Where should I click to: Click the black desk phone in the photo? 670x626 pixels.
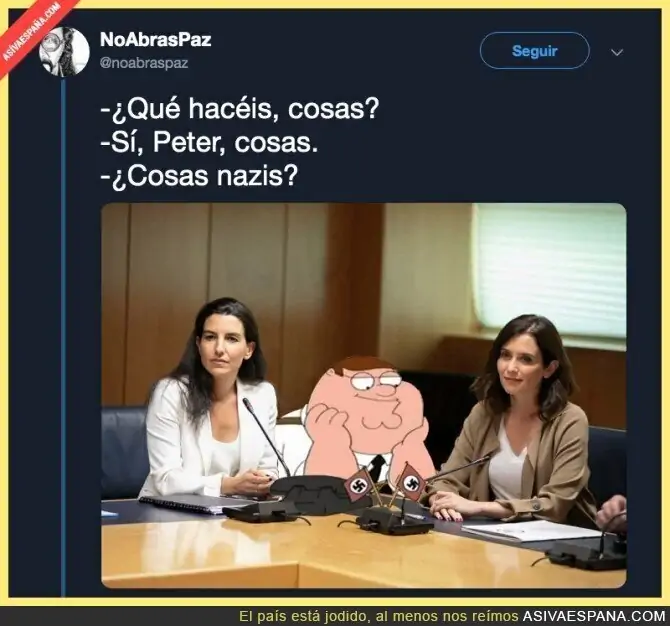318,496
